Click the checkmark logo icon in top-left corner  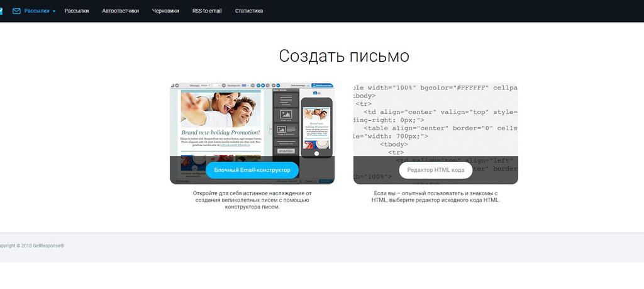tap(1, 11)
